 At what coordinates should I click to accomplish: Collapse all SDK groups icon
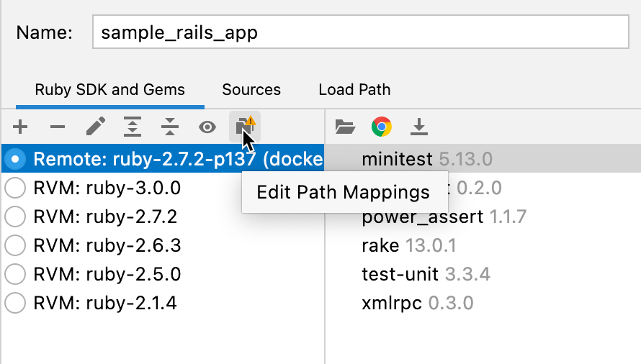pyautogui.click(x=170, y=127)
